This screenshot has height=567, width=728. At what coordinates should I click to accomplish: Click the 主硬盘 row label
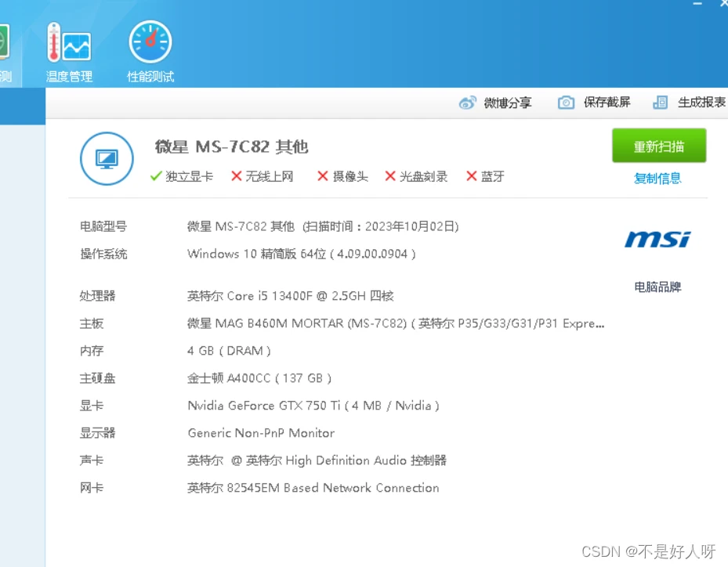click(x=97, y=378)
